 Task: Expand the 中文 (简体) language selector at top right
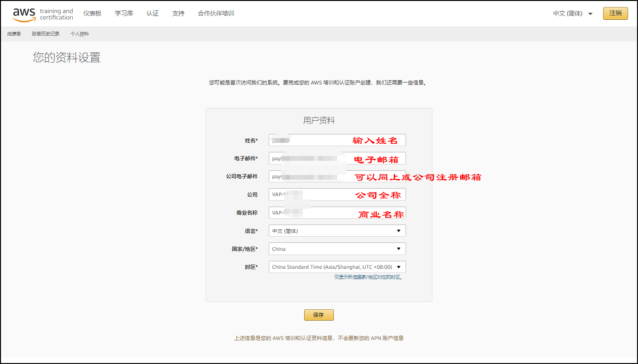tap(573, 14)
